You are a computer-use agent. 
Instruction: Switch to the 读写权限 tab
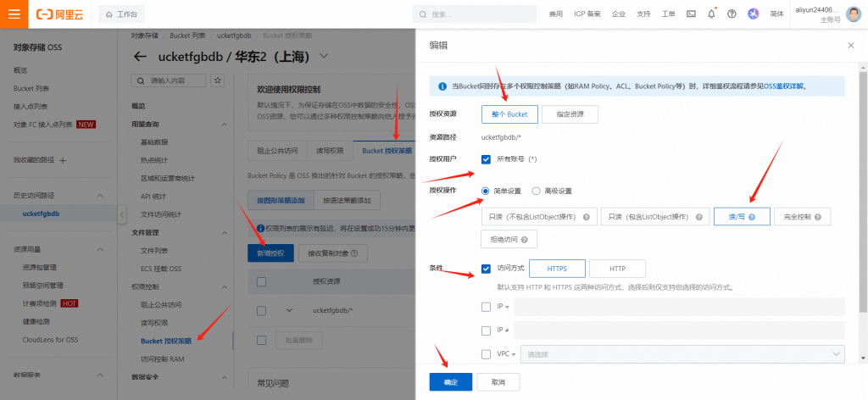pyautogui.click(x=330, y=151)
